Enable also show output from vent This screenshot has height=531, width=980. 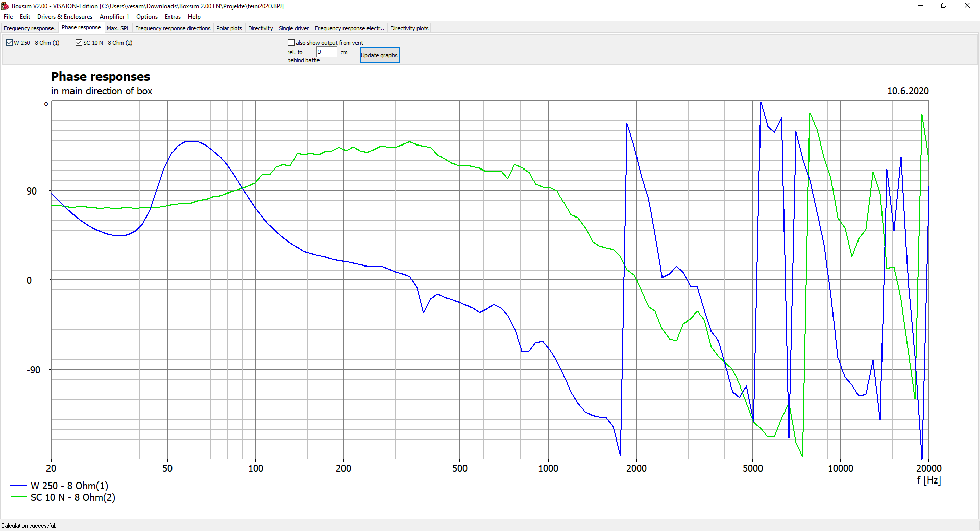tap(291, 43)
